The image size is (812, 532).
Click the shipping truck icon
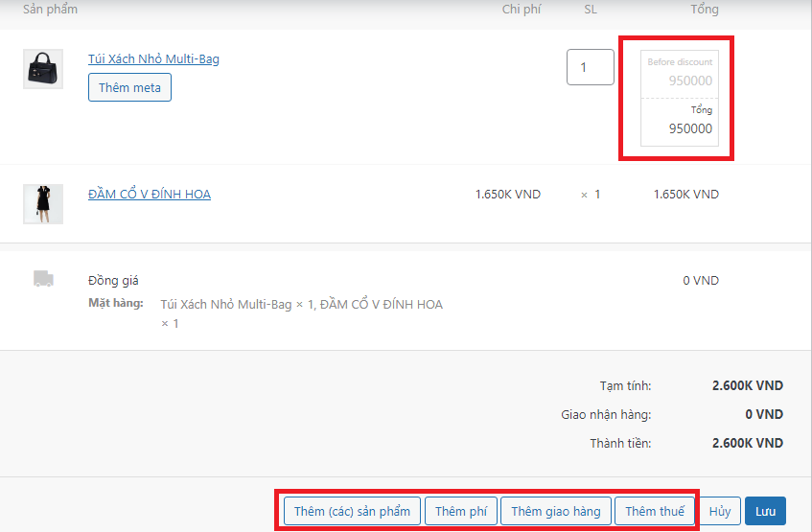coord(42,279)
